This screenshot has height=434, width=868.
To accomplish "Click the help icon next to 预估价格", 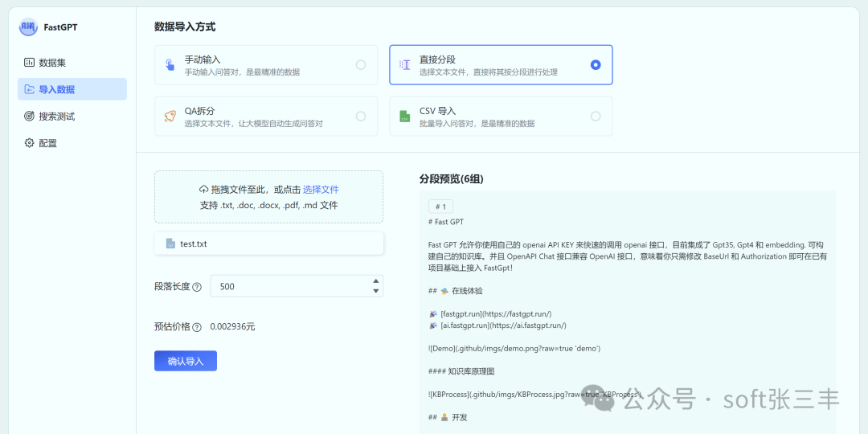I will click(197, 327).
